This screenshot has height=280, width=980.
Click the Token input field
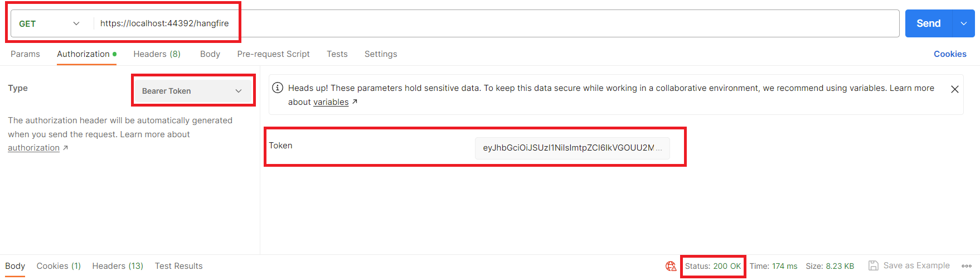[571, 148]
